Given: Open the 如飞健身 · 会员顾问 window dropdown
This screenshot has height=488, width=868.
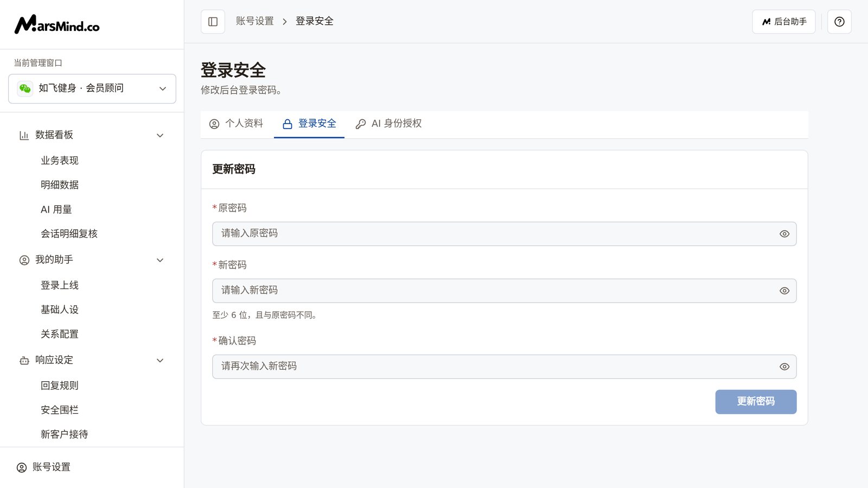Looking at the screenshot, I should (92, 88).
